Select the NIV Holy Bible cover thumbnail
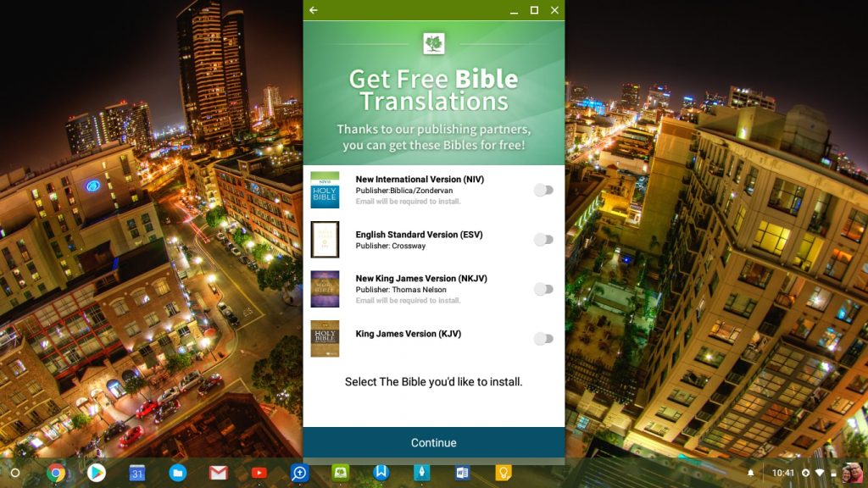 point(325,190)
